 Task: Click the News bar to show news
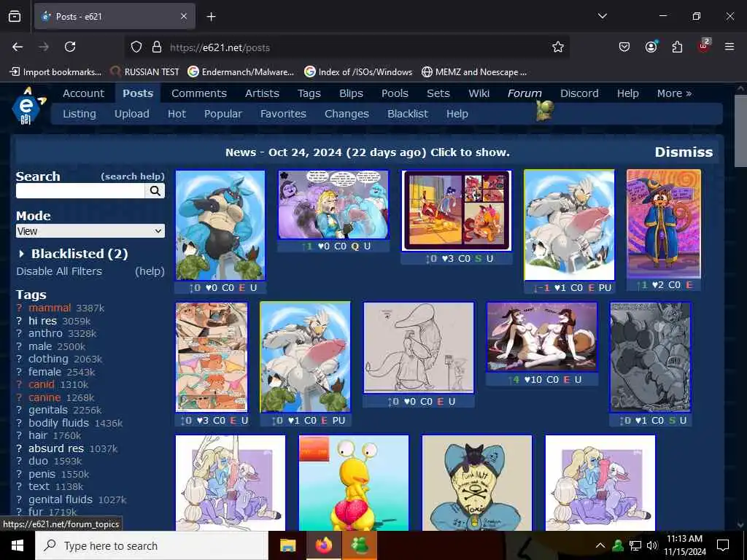click(368, 152)
